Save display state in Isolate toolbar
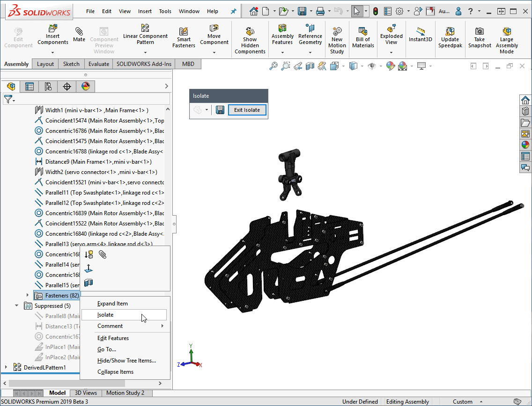 point(220,110)
